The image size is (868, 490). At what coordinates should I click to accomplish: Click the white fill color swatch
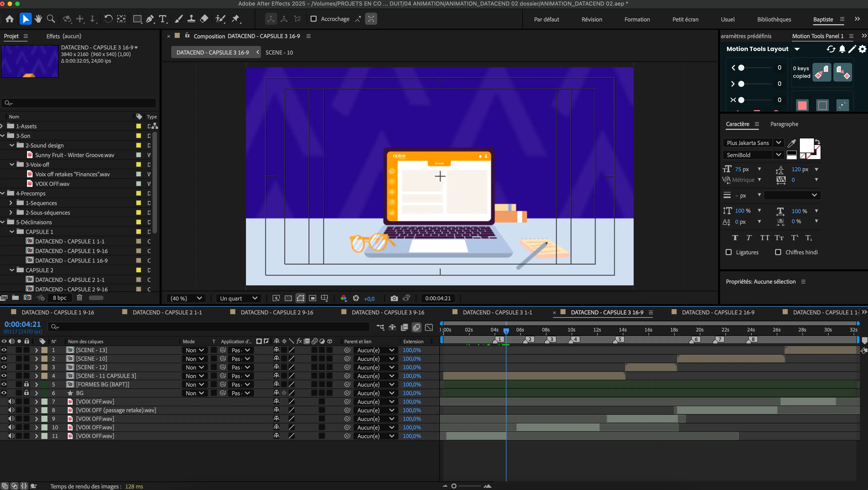tap(806, 145)
